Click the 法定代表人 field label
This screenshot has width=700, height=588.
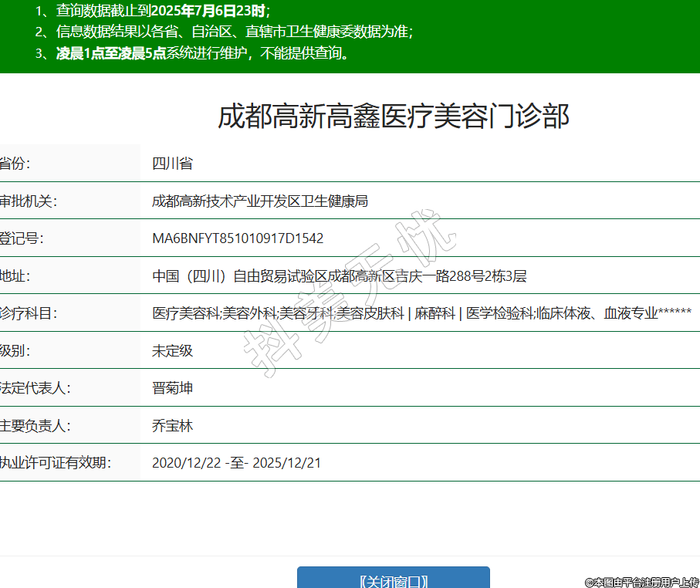tap(35, 387)
